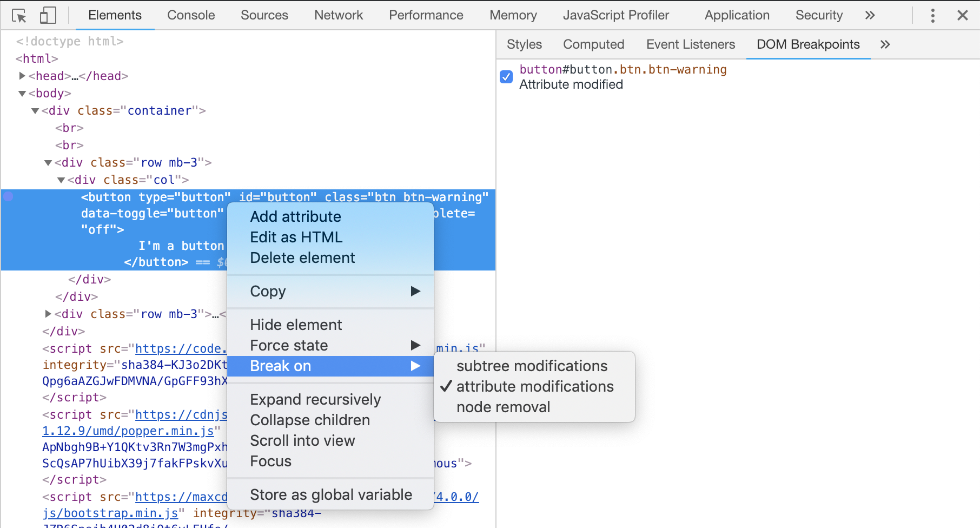Open the Force state submenu
Viewport: 980px width, 528px height.
pyautogui.click(x=330, y=345)
